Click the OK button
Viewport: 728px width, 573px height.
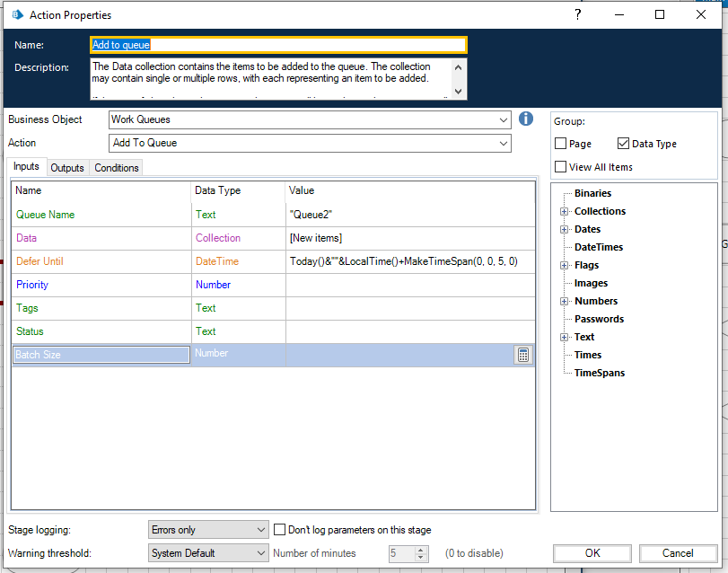pyautogui.click(x=592, y=553)
